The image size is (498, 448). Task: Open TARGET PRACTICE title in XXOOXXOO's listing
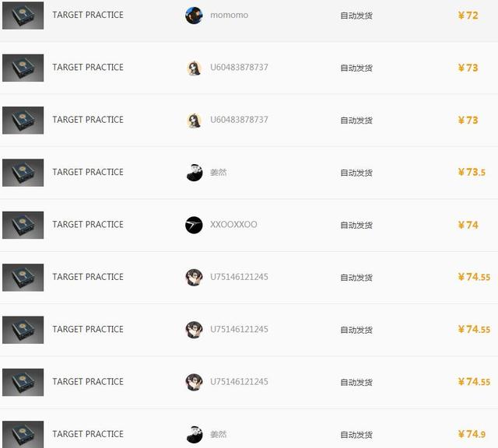click(88, 225)
